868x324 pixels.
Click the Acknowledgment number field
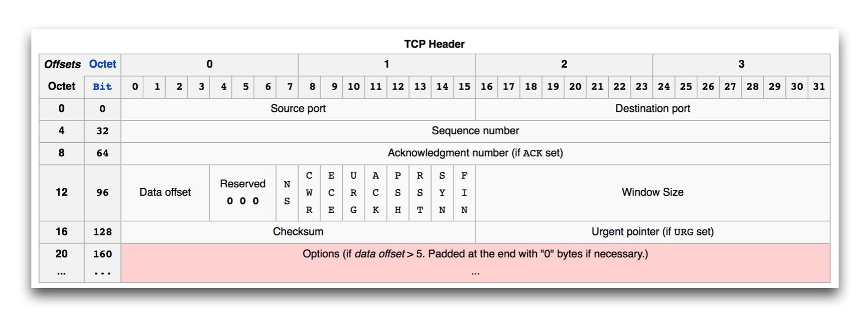coord(476,153)
